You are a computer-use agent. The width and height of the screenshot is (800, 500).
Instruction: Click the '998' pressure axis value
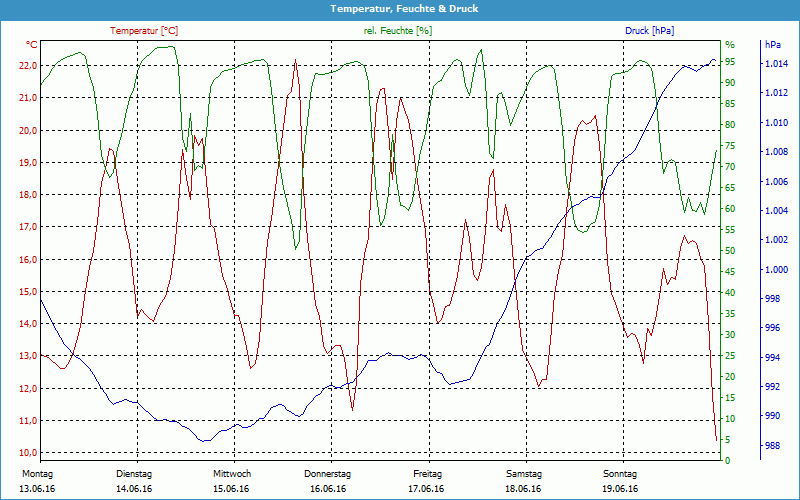(x=771, y=298)
